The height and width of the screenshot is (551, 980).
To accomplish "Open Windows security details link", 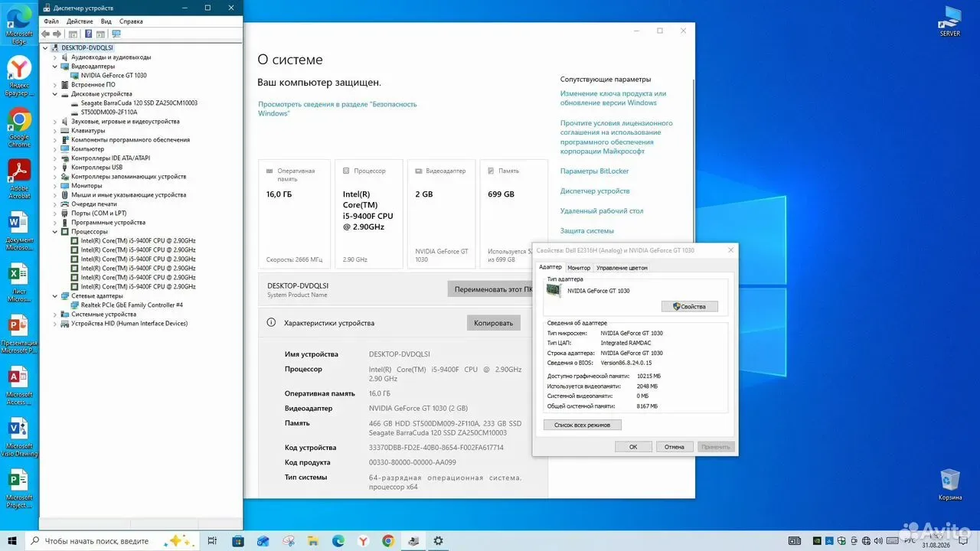I will click(338, 109).
